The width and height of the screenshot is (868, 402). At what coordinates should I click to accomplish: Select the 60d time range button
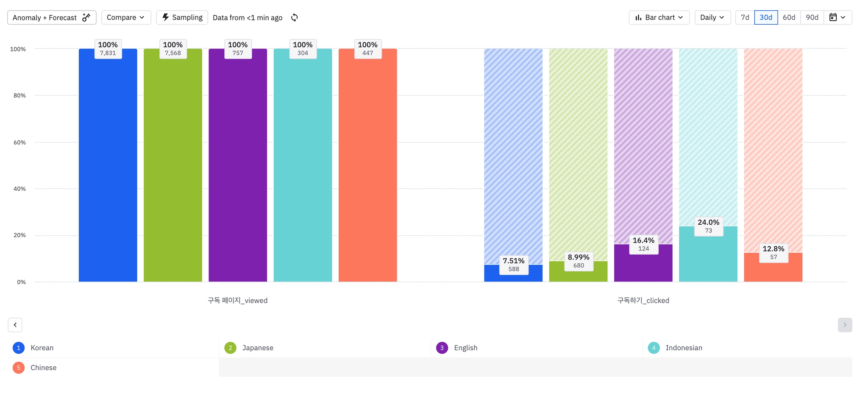coord(789,17)
